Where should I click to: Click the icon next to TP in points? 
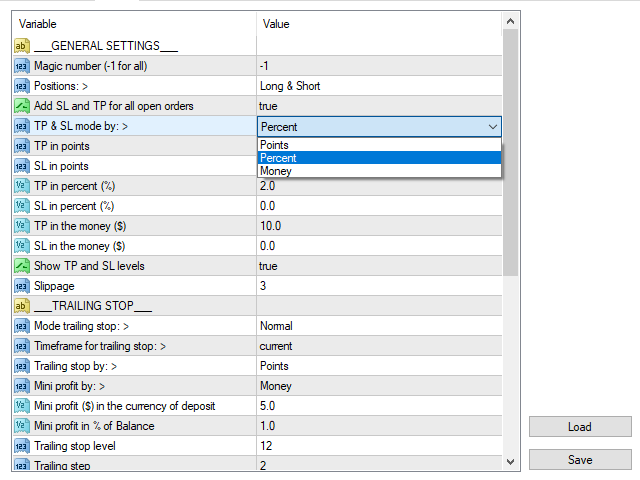coord(22,146)
